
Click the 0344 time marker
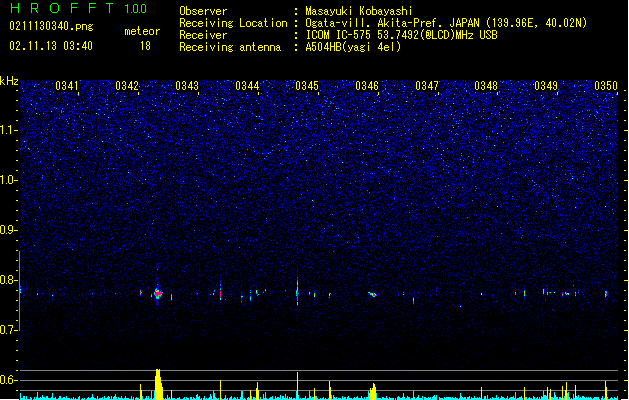click(x=247, y=86)
